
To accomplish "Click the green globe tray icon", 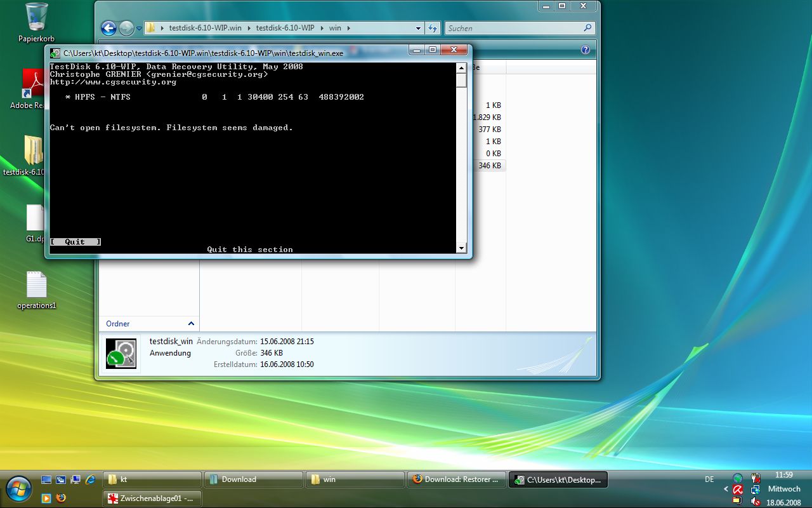I will (738, 478).
